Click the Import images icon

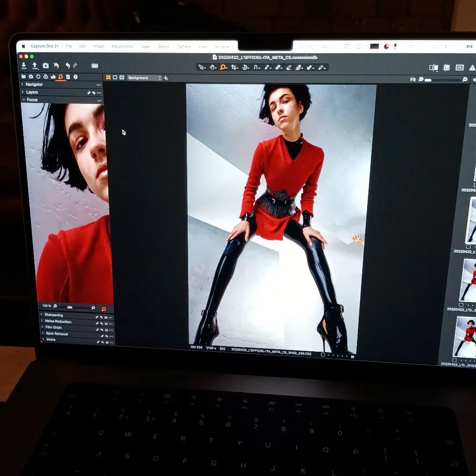tap(24, 66)
